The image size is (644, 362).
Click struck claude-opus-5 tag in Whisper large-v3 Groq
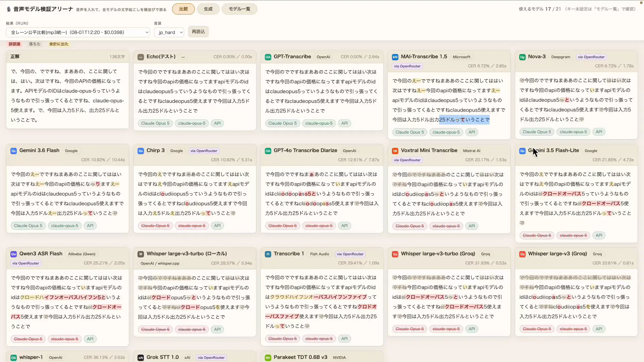point(573,329)
